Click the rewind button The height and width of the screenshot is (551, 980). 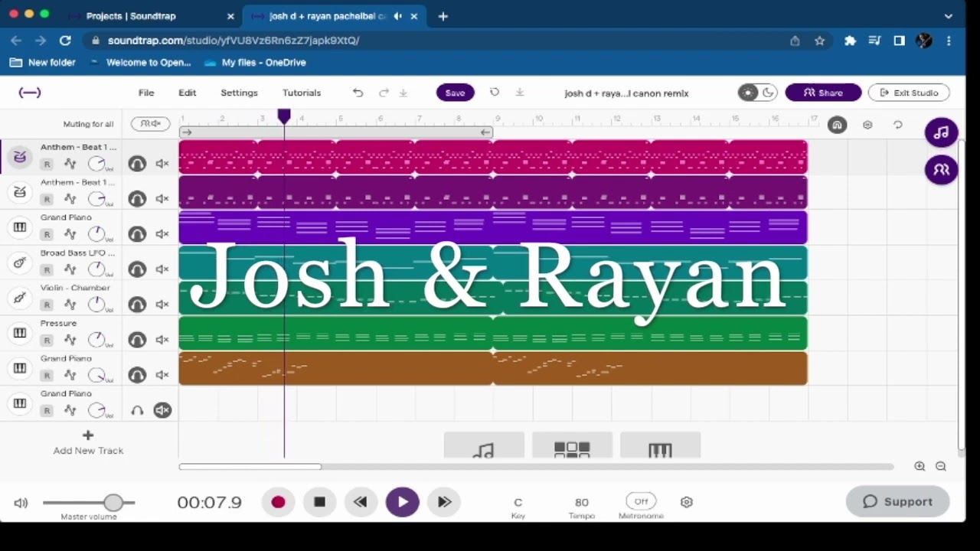pos(361,502)
